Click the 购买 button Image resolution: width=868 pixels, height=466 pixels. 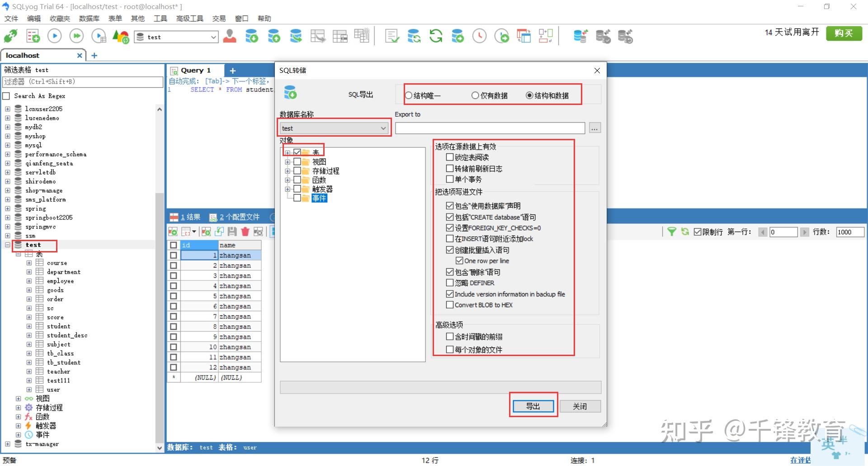pos(844,33)
